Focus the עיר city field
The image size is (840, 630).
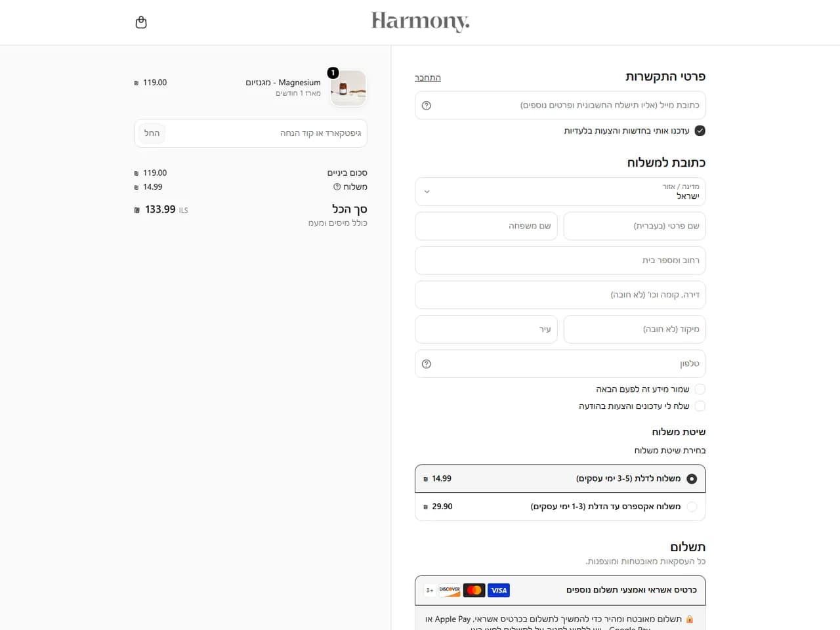[486, 329]
